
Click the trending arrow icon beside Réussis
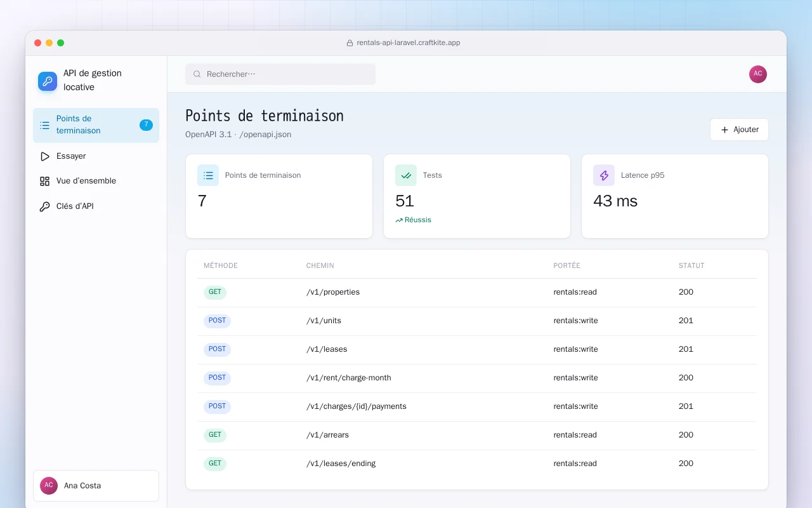tap(399, 220)
